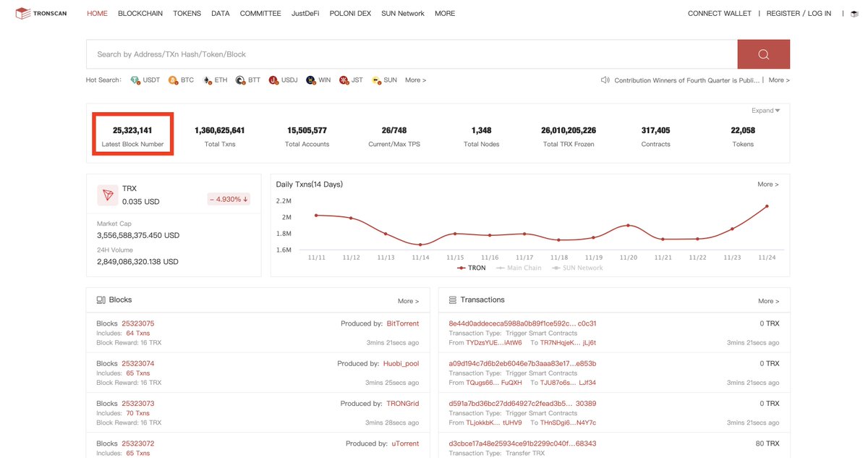Viewport: 868px width, 458px height.
Task: Open USDJ hot search token
Action: point(283,80)
